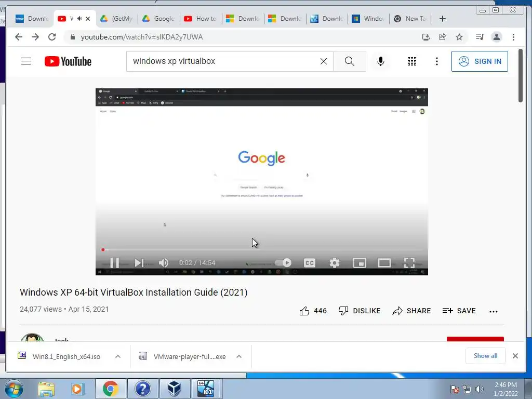Open the Chrome profile avatar
Viewport: 532px width, 399px height.
[496, 37]
